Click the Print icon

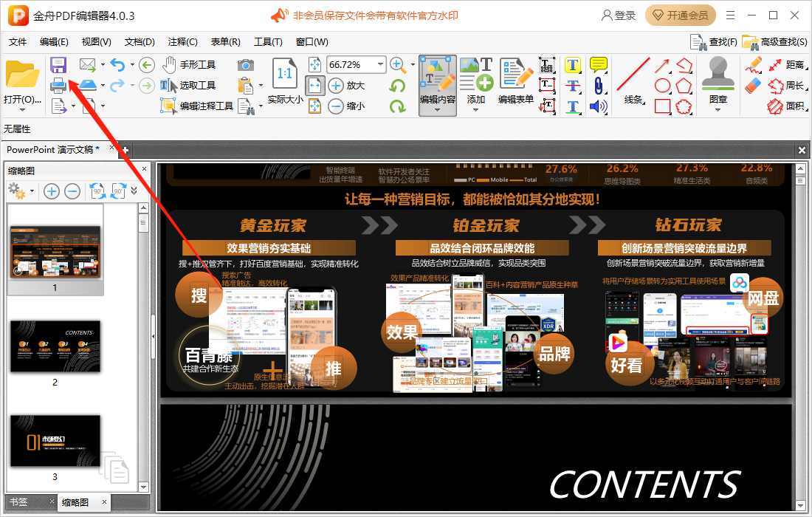pos(58,85)
